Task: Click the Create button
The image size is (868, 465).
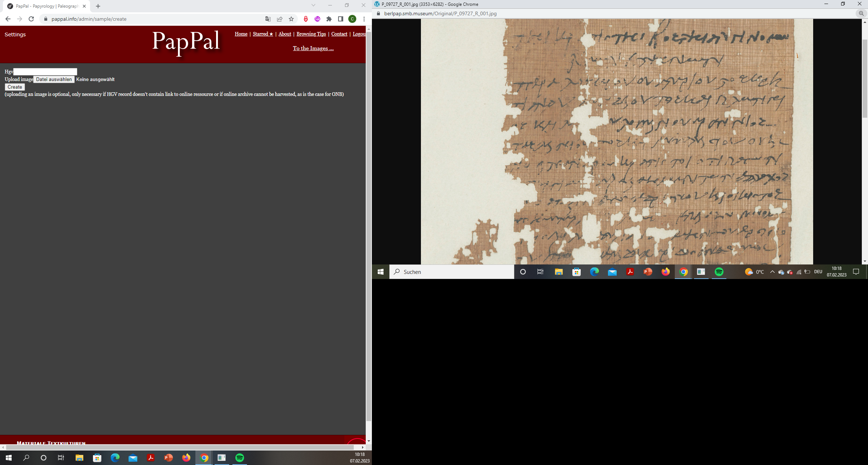Action: 15,87
